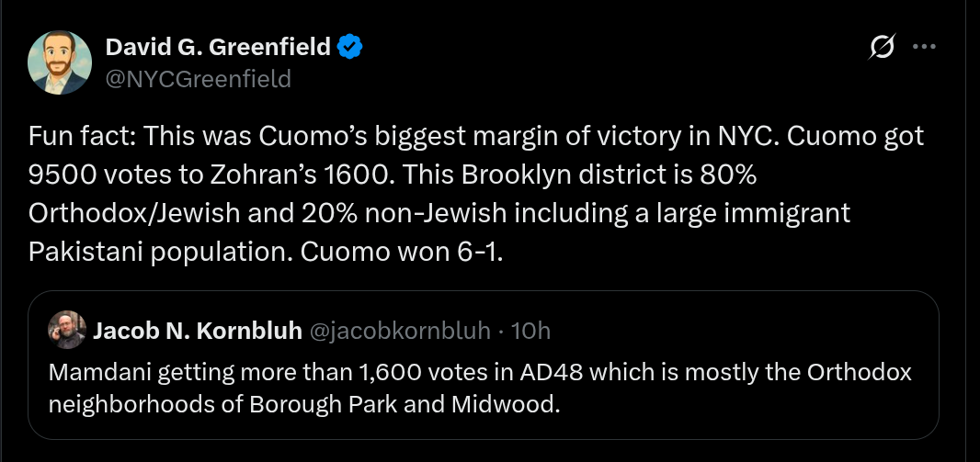The width and height of the screenshot is (980, 462).
Task: Open the David G. Greenfield display name
Action: pos(218,47)
